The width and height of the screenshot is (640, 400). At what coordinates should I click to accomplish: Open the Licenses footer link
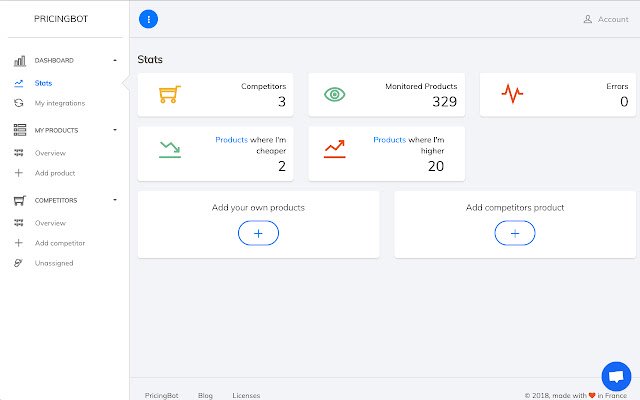[246, 395]
